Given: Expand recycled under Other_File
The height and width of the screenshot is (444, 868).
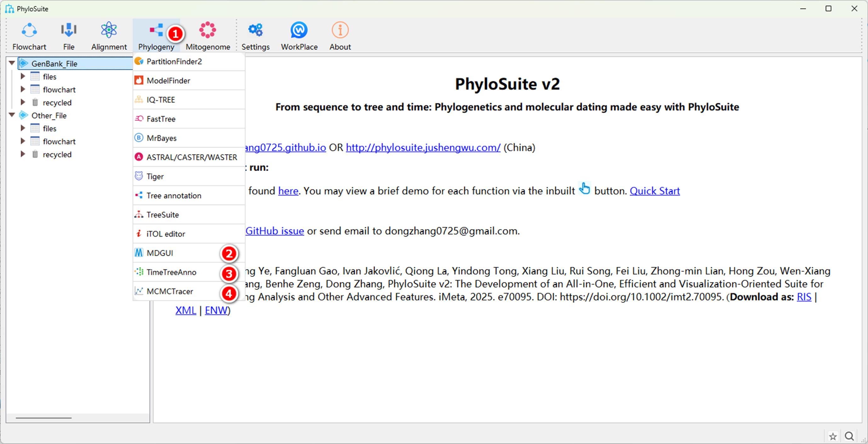Looking at the screenshot, I should pyautogui.click(x=23, y=154).
